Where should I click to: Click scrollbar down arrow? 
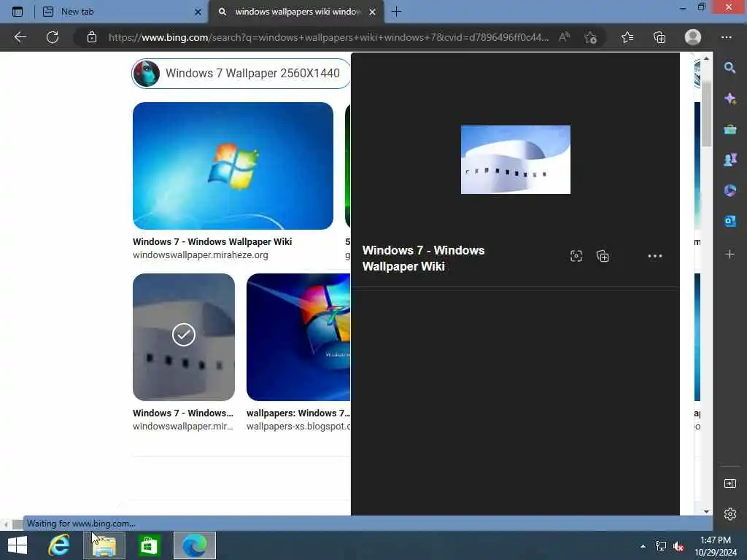(706, 511)
